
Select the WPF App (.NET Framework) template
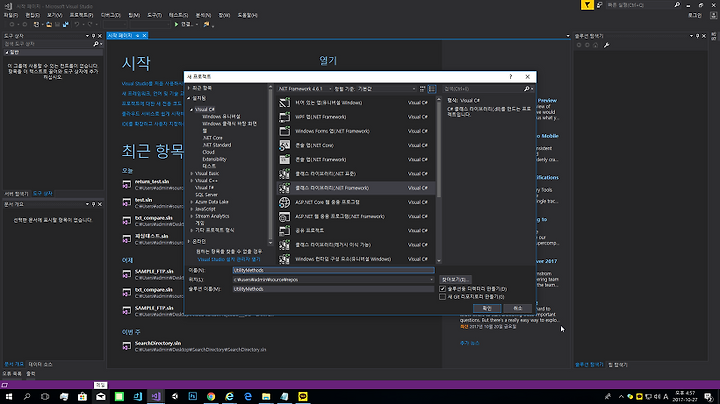pos(356,117)
